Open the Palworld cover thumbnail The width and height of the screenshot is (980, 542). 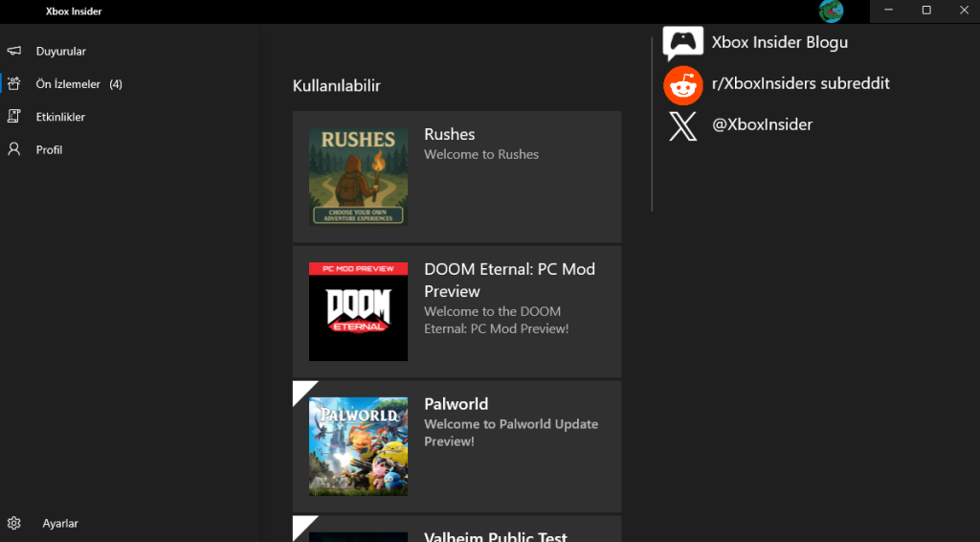click(358, 446)
